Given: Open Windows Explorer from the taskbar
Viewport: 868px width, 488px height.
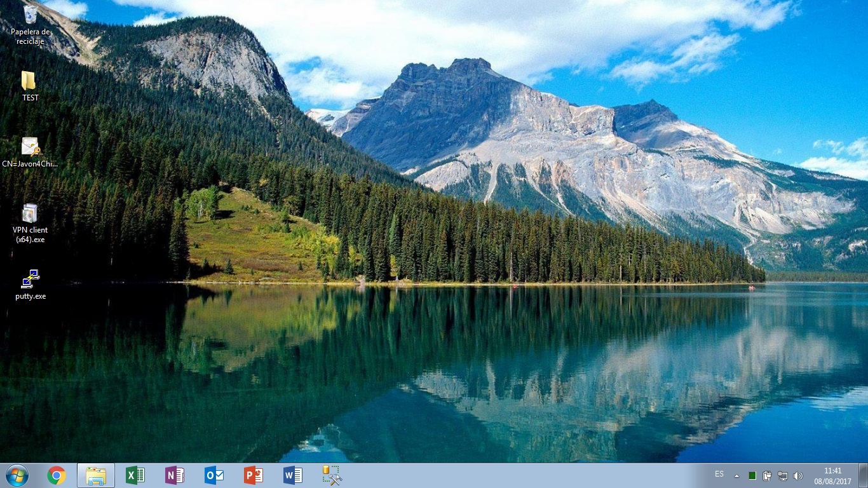Looking at the screenshot, I should click(96, 475).
